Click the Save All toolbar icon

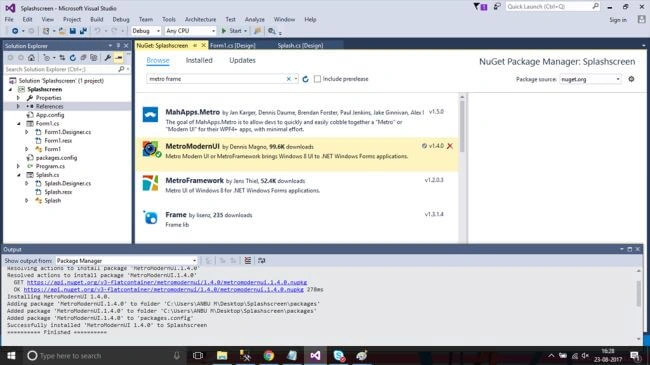point(83,31)
